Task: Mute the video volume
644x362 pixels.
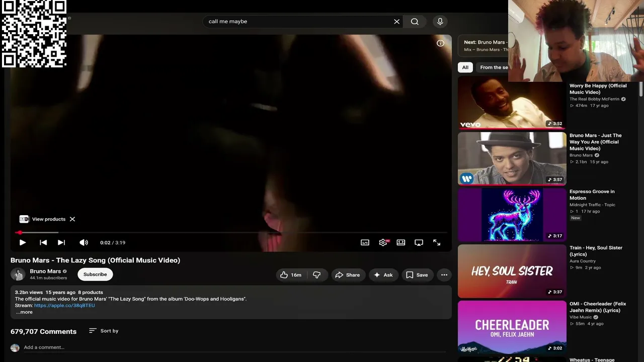Action: pos(84,242)
